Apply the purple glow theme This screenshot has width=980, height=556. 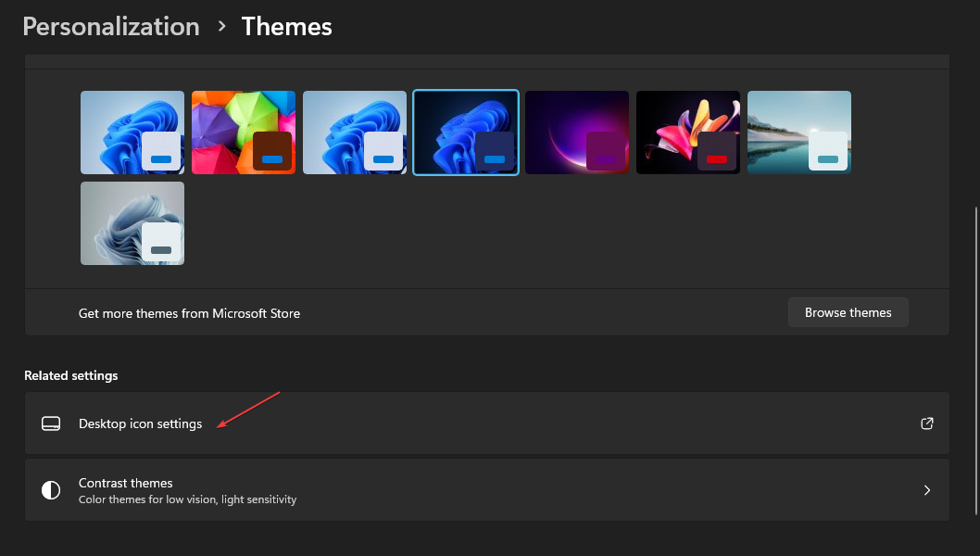point(577,133)
